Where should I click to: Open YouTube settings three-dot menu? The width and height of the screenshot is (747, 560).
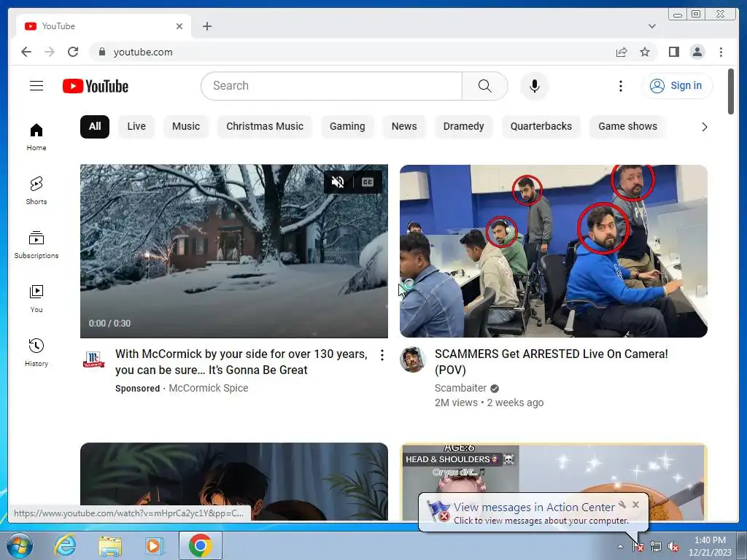tap(620, 86)
